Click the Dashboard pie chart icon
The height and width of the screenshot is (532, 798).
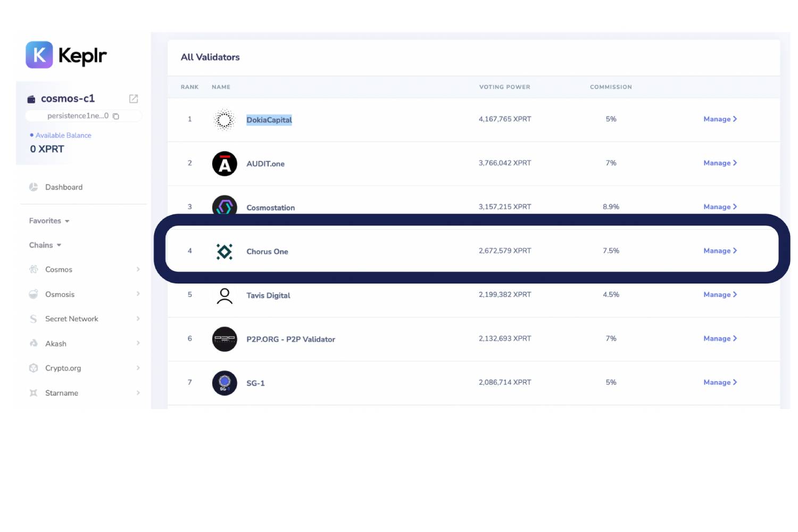tap(34, 187)
